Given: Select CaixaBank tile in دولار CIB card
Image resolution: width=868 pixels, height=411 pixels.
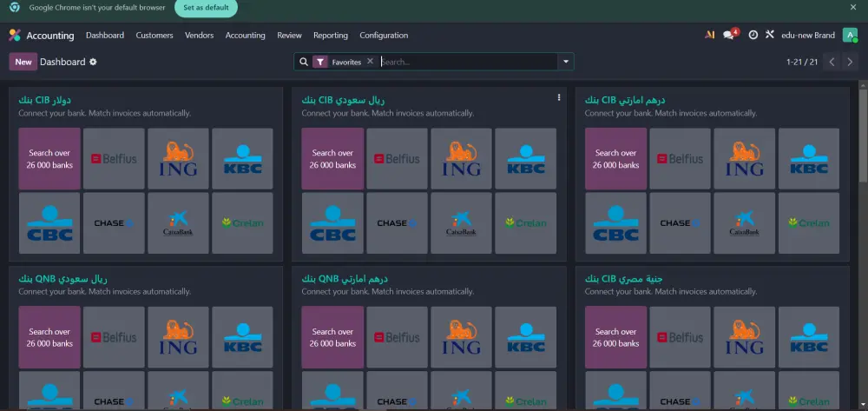Looking at the screenshot, I should 178,223.
